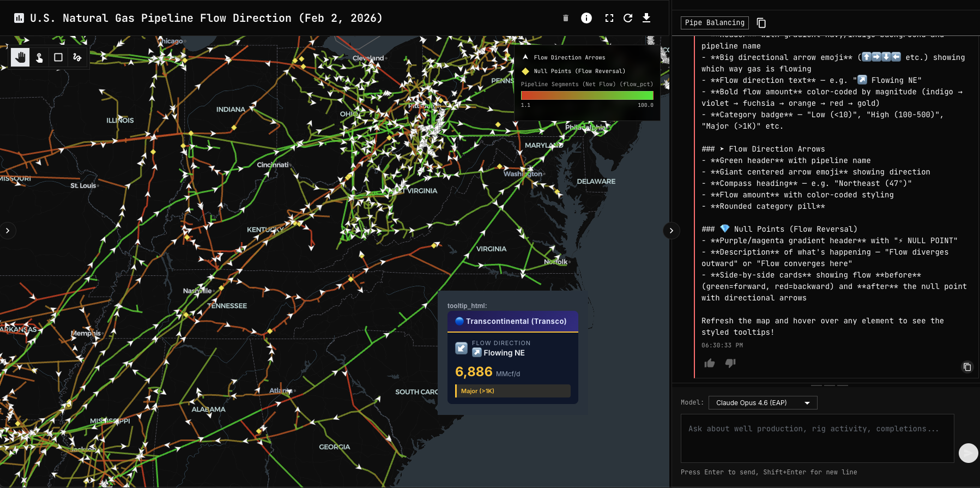980x488 pixels.
Task: Give a thumbs up to the response
Action: pyautogui.click(x=710, y=363)
